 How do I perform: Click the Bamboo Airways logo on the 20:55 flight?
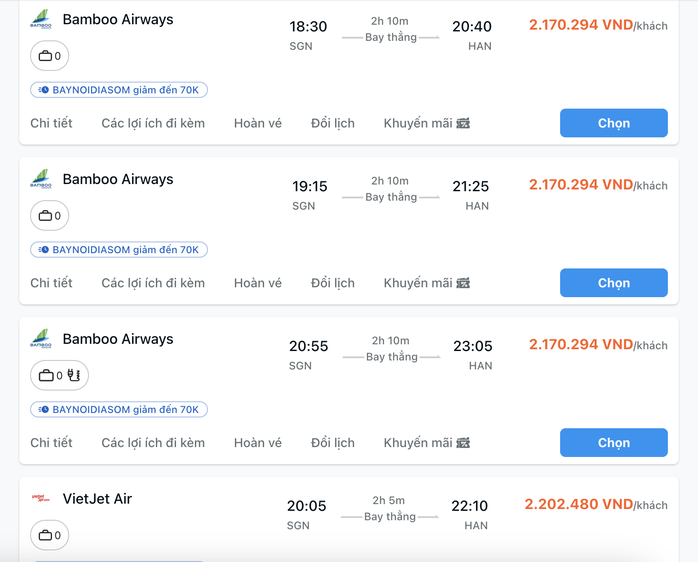pyautogui.click(x=41, y=339)
